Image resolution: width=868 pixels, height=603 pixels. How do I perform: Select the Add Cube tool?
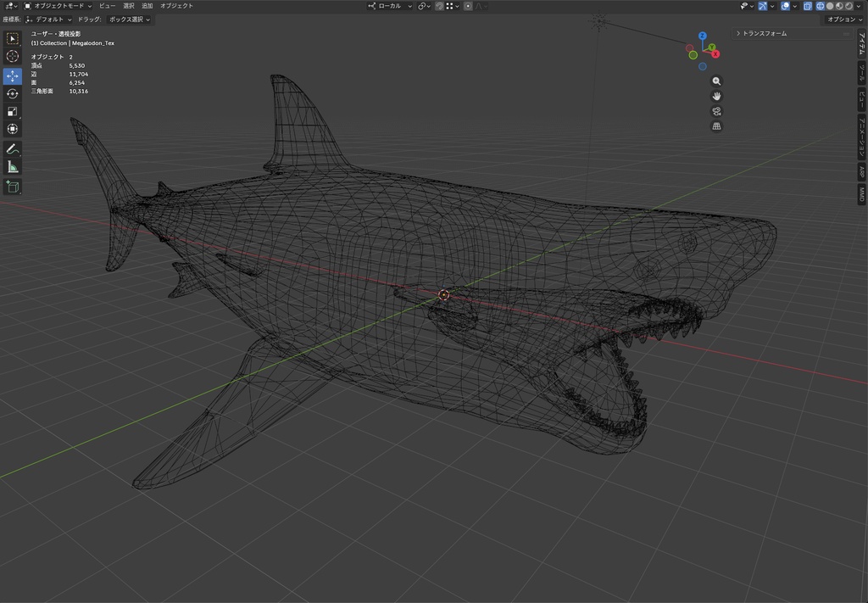pyautogui.click(x=12, y=187)
